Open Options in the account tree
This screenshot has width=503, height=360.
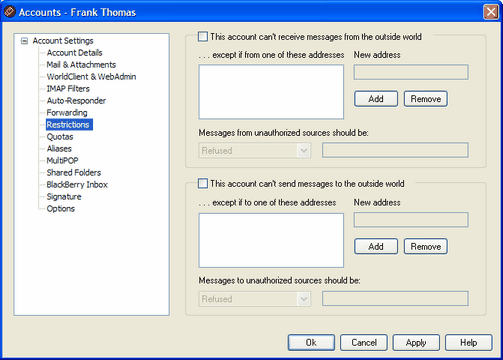click(x=60, y=209)
